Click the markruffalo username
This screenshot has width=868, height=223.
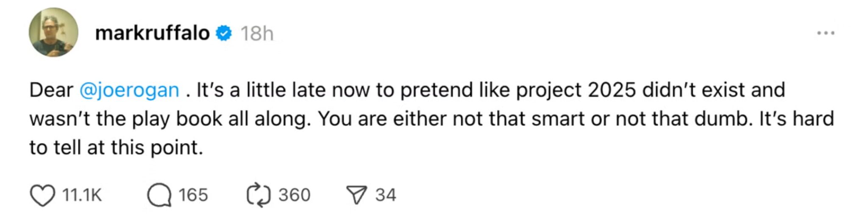[x=152, y=33]
